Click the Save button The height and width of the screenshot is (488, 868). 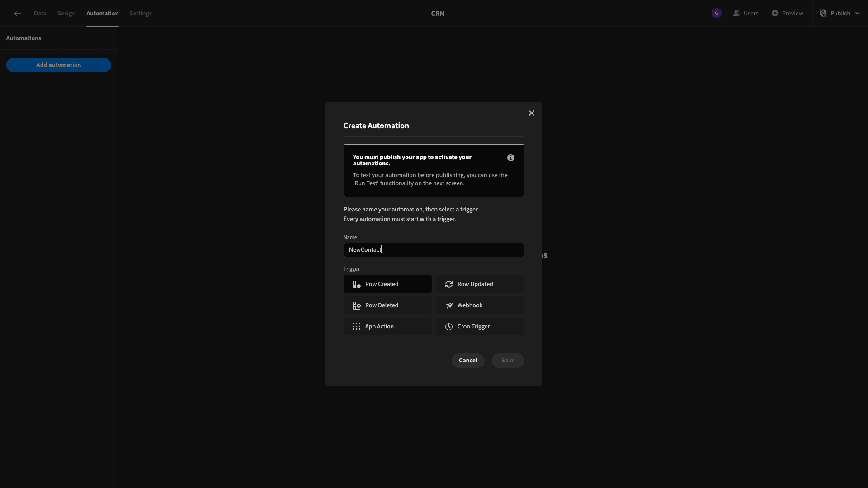coord(508,361)
